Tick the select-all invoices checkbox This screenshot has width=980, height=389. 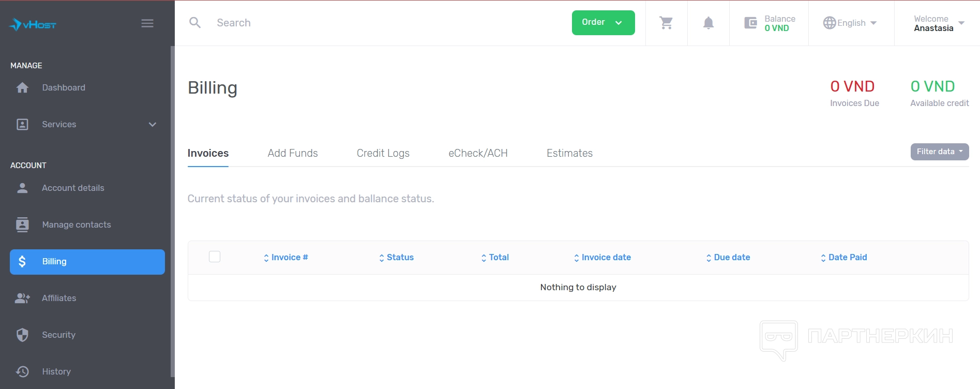tap(215, 257)
